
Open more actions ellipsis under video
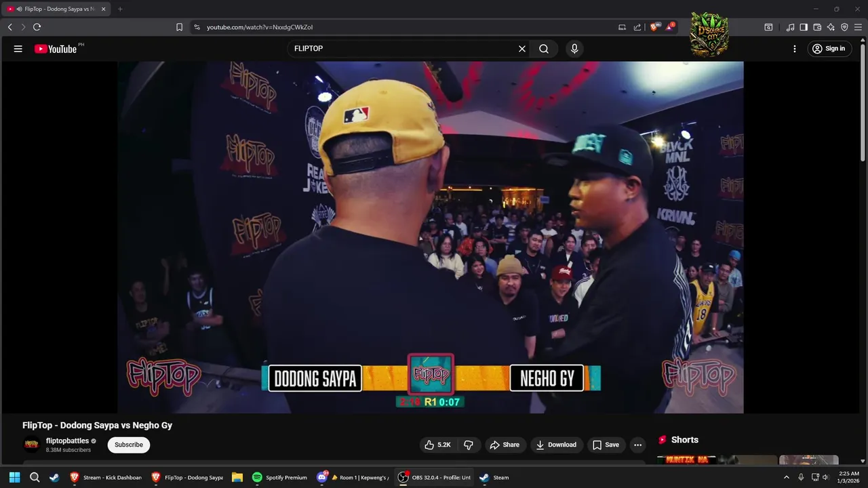[637, 445]
